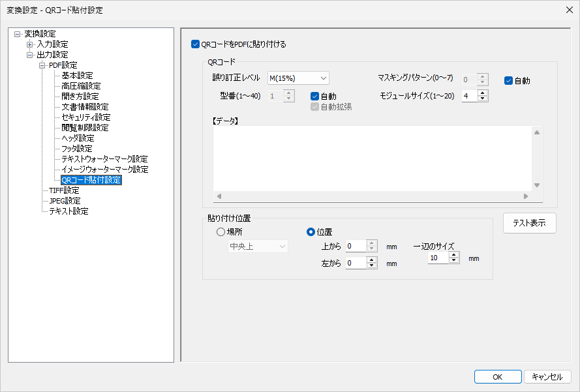This screenshot has height=392, width=580.
Task: Increase the 上から offset with the up arrow
Action: click(x=372, y=243)
